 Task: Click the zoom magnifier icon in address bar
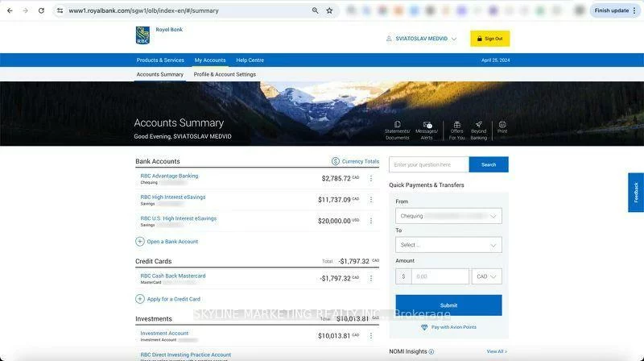click(315, 10)
